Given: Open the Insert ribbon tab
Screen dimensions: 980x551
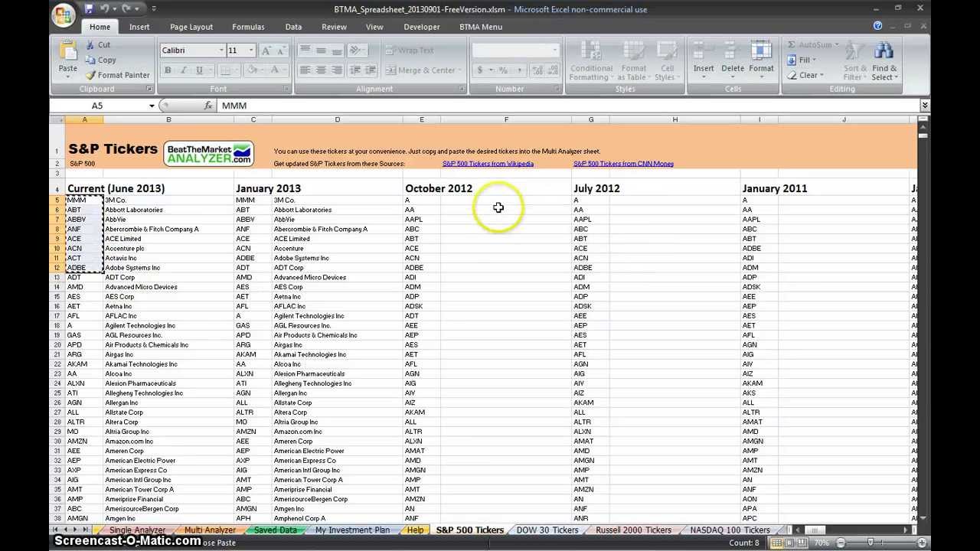Looking at the screenshot, I should coord(139,27).
